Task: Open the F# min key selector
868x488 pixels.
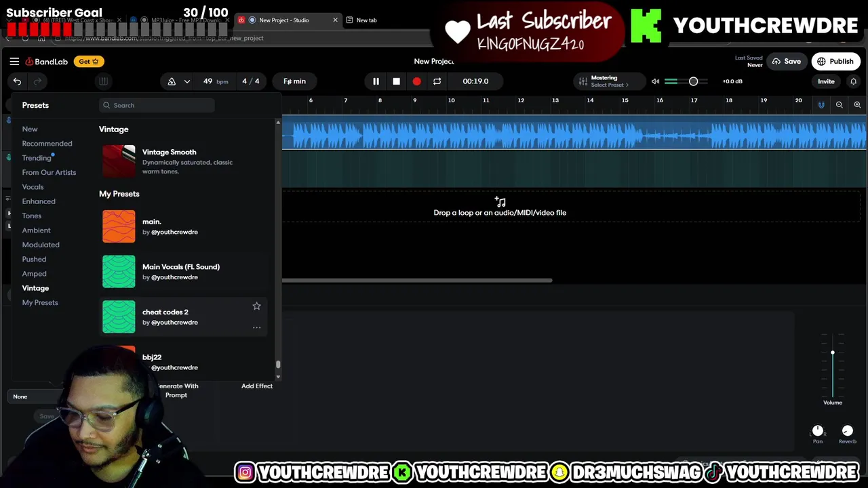Action: pyautogui.click(x=294, y=81)
